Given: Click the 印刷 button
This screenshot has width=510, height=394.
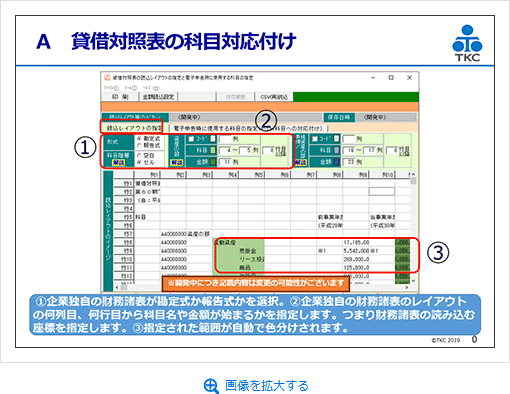Looking at the screenshot, I should pos(120,97).
